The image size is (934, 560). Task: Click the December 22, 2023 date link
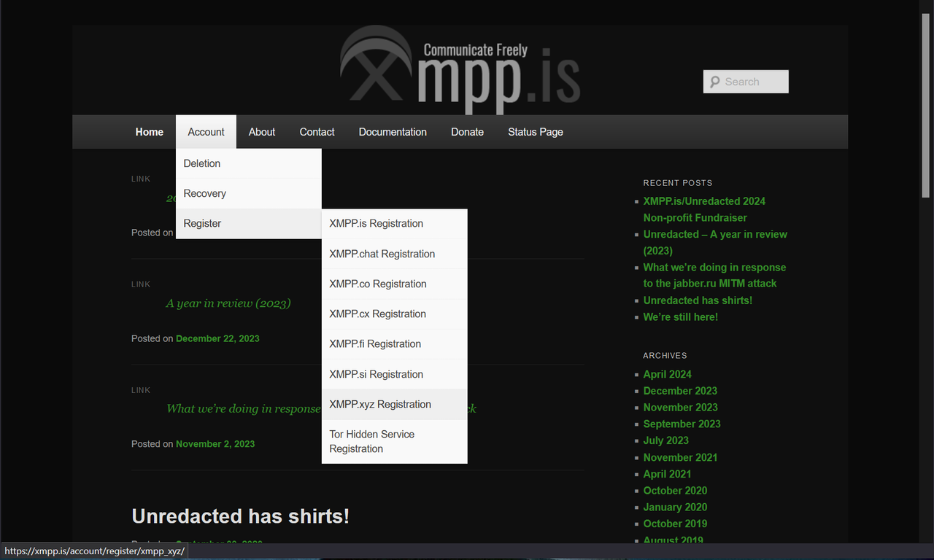pyautogui.click(x=217, y=338)
